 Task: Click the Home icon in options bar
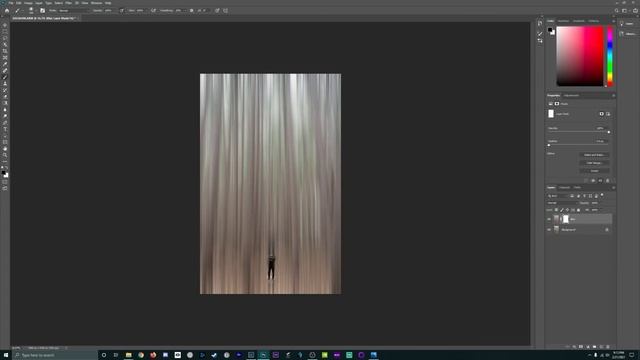[7, 11]
